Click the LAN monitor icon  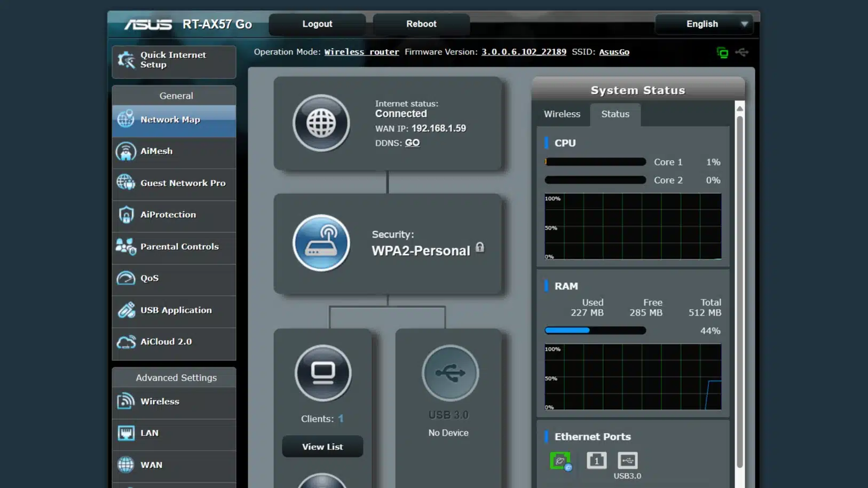(126, 433)
